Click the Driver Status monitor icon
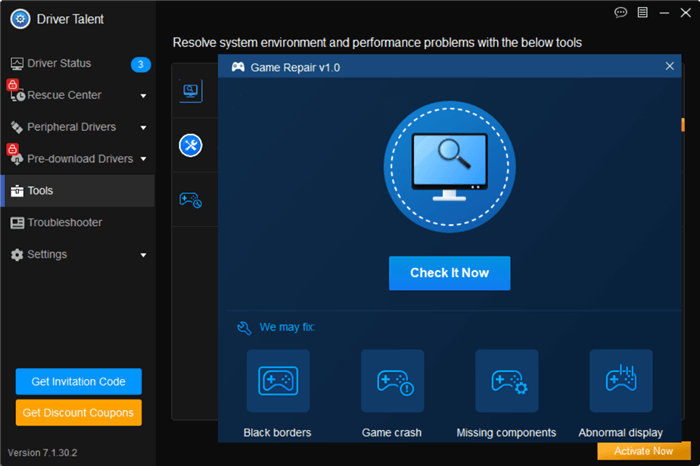The height and width of the screenshot is (466, 700). (17, 64)
